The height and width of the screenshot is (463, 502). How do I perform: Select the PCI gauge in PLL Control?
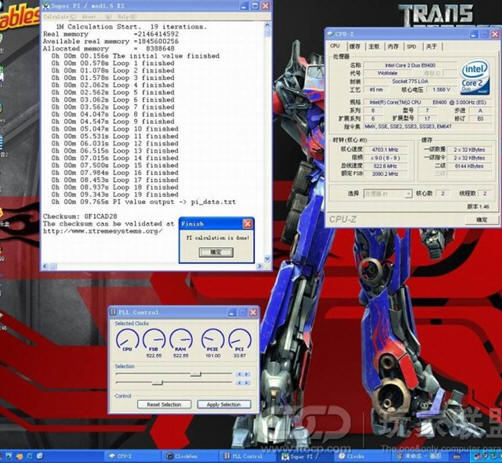coord(239,340)
